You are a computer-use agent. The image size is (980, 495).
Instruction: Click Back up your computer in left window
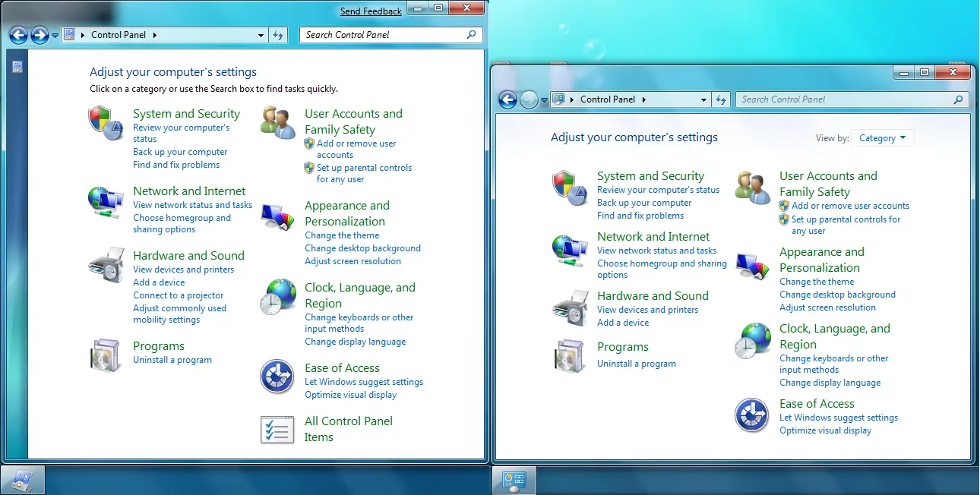pyautogui.click(x=180, y=152)
